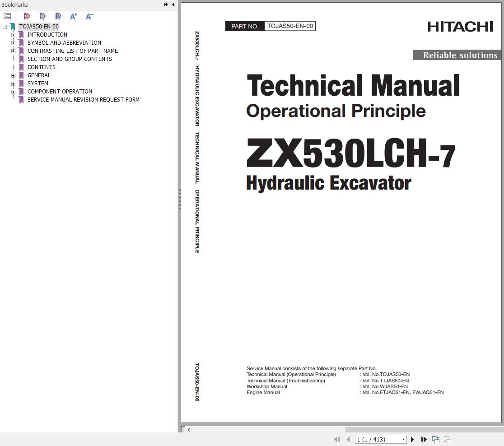Expand the INTRODUCTION bookmark
The width and height of the screenshot is (504, 446).
point(13,35)
